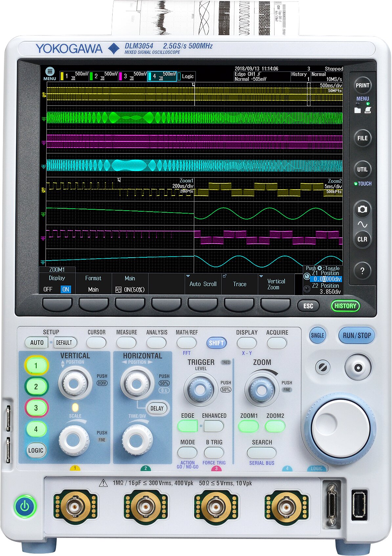Click the magenta channel 3 color indicator on screen

coord(120,76)
